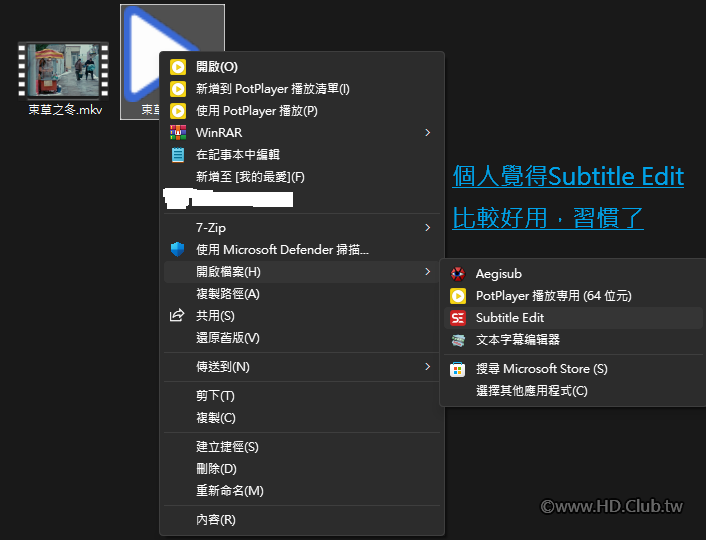The height and width of the screenshot is (540, 706).
Task: Click the Aegisub eye icon
Action: pyautogui.click(x=458, y=273)
